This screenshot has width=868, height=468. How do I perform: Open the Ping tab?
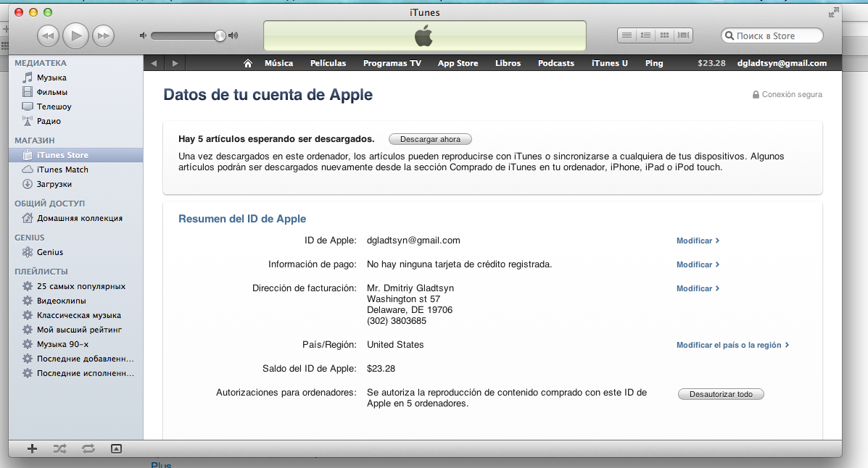654,63
